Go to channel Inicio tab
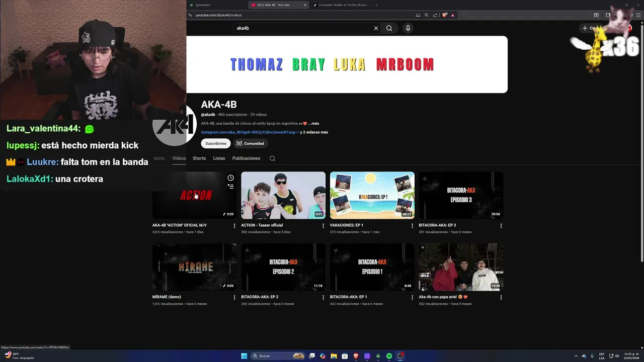The image size is (644, 362). tap(159, 158)
